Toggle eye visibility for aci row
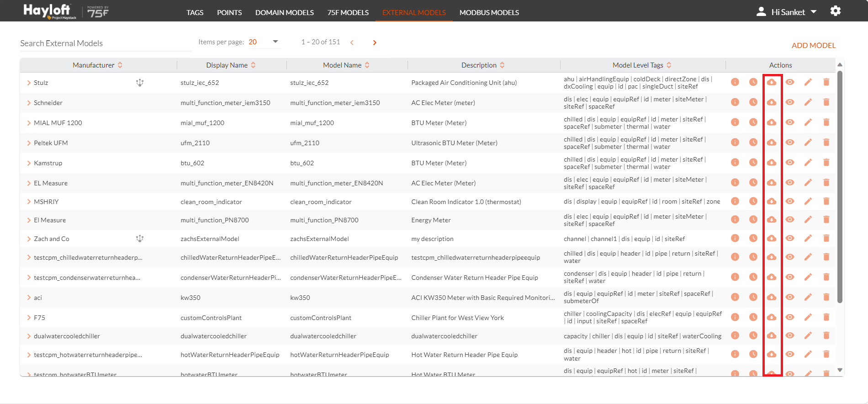Image resolution: width=868 pixels, height=404 pixels. [x=790, y=297]
